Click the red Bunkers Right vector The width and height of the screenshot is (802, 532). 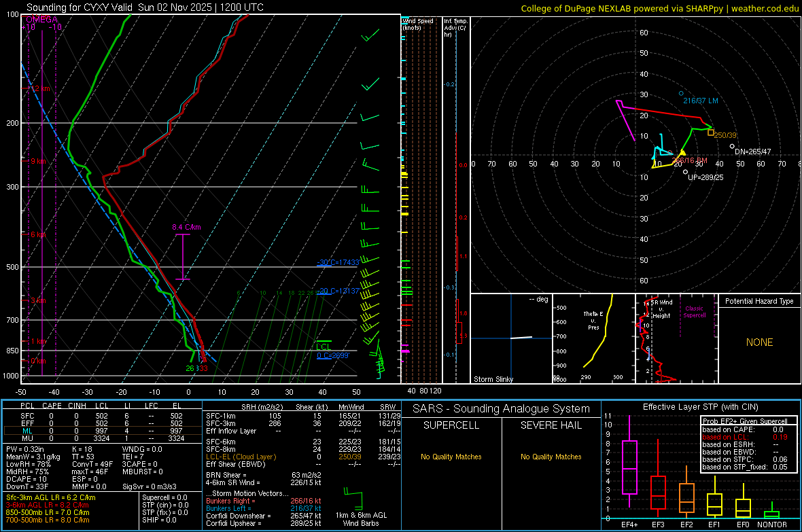coord(264,501)
